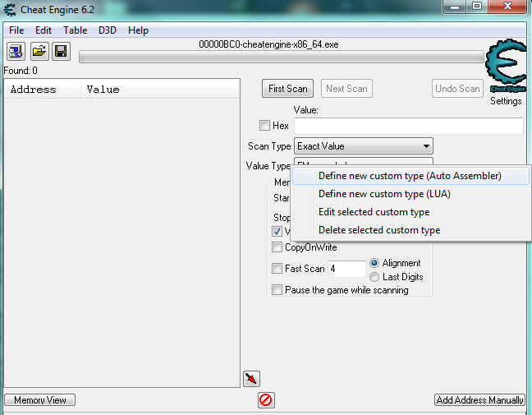Click the Undo Scan button
The image size is (532, 415).
[457, 89]
